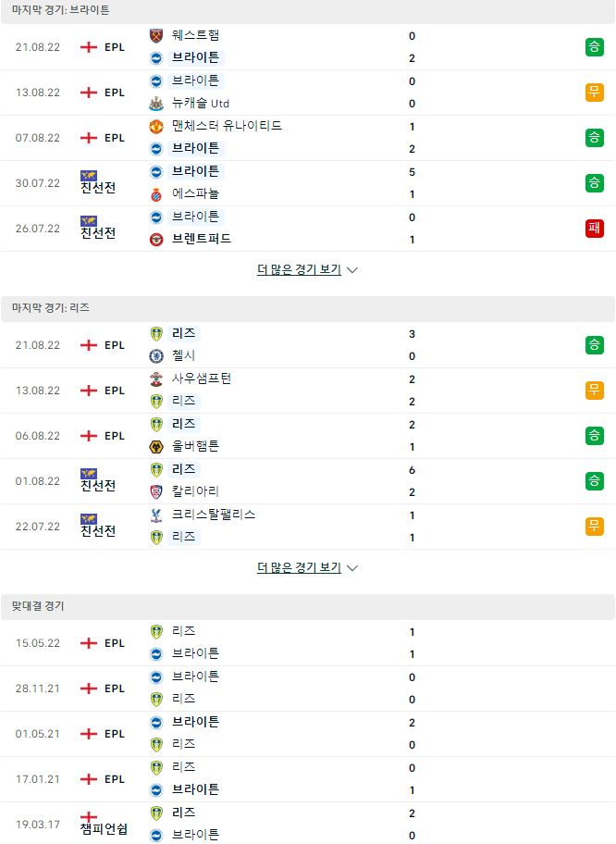616x844 pixels.
Task: Open 더 많은 경기 보기 link under Brighton
Action: click(299, 269)
